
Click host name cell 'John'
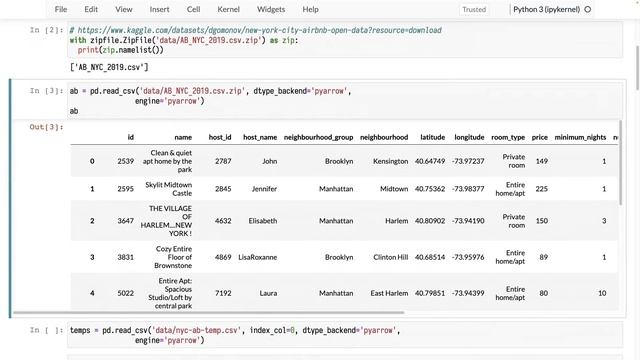click(269, 161)
